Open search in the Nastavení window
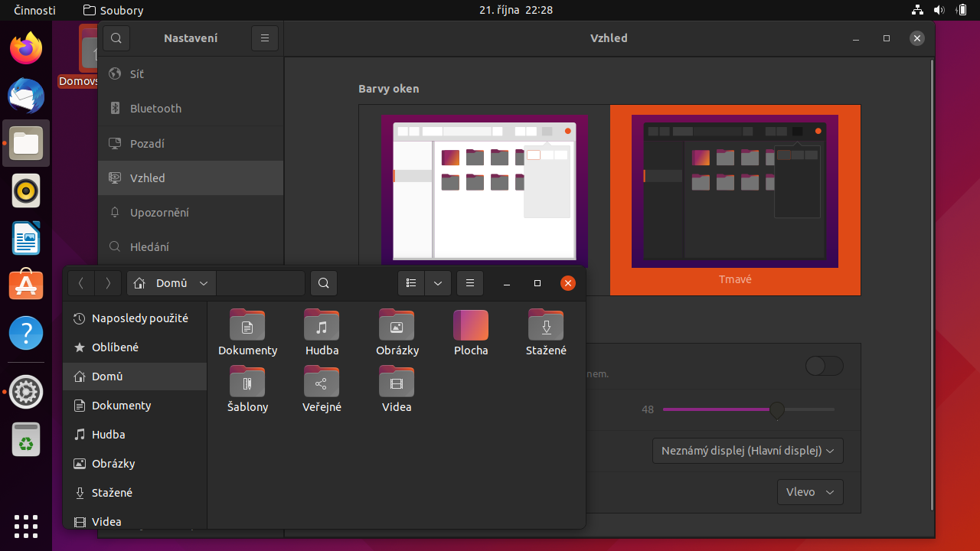 [116, 37]
